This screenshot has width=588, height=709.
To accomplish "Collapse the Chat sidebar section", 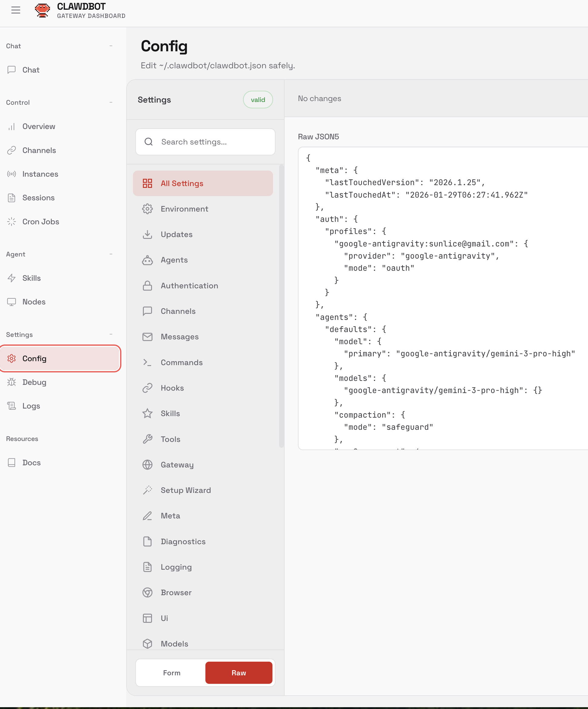I will coord(111,46).
